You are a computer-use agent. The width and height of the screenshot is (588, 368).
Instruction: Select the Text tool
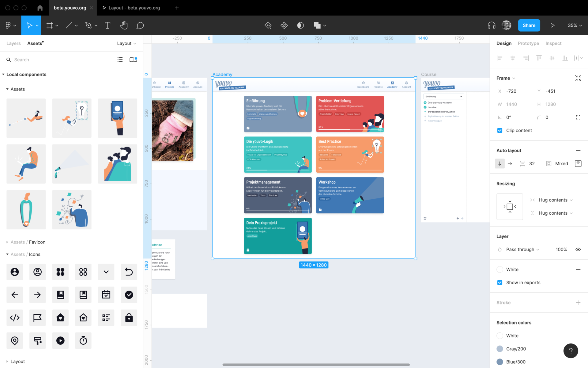tap(107, 25)
